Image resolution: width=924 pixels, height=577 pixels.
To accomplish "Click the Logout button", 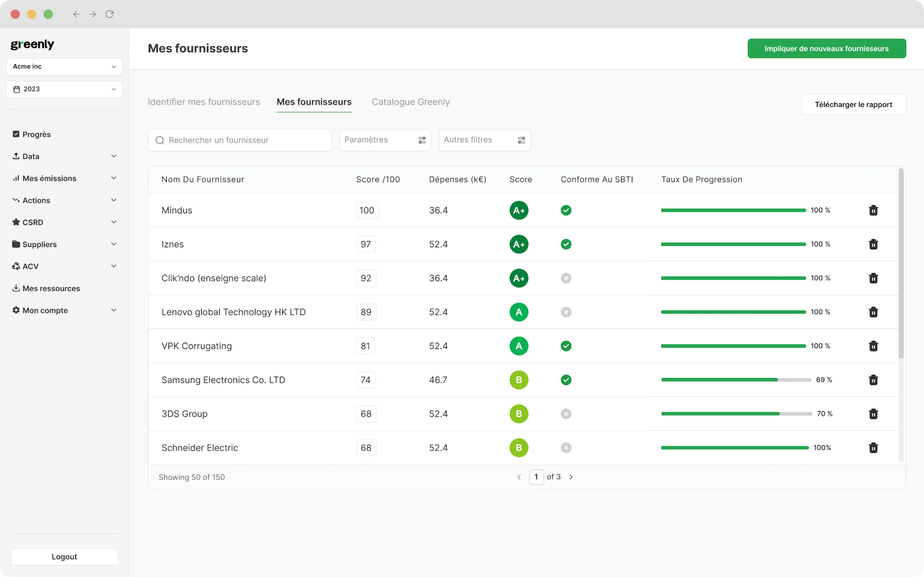I will pyautogui.click(x=65, y=557).
